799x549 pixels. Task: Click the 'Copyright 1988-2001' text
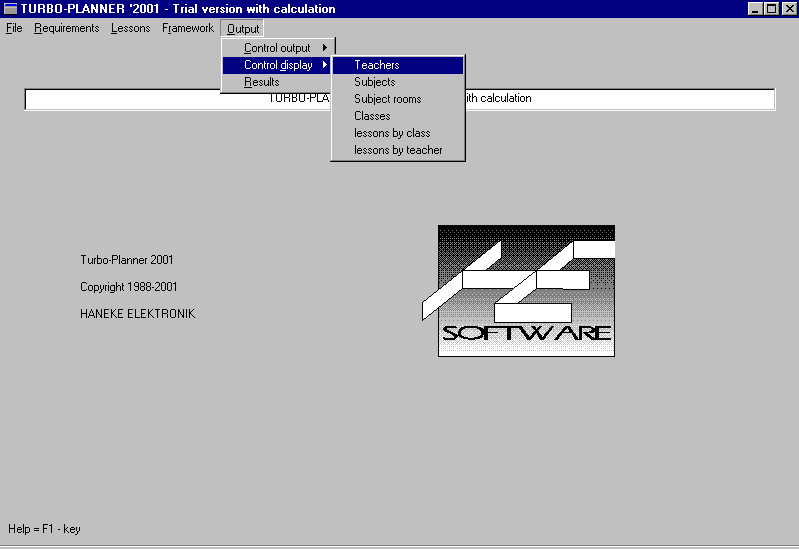pyautogui.click(x=129, y=287)
